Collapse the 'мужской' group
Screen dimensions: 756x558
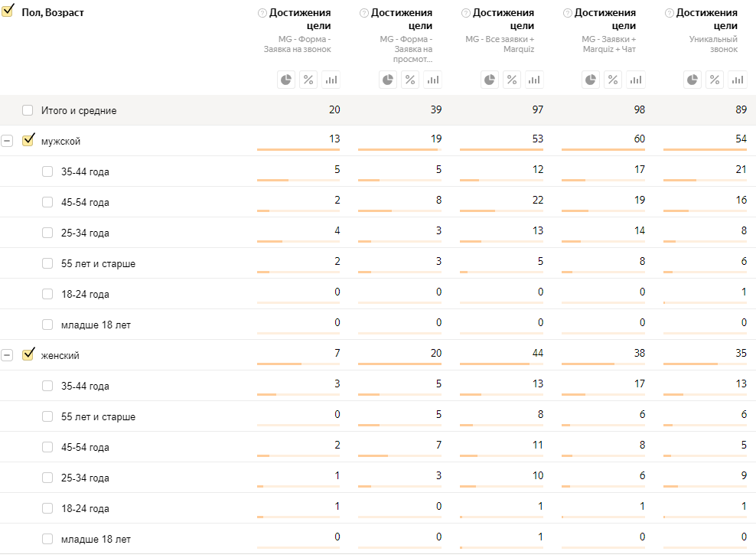(x=7, y=141)
